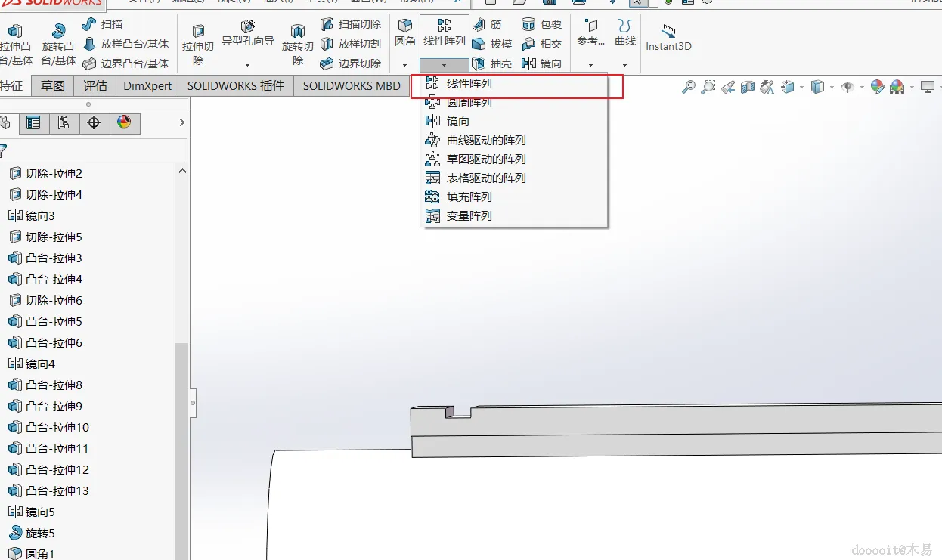Screen dimensions: 942x560
Task: Select the 扫描 sweep tool
Action: coord(102,24)
